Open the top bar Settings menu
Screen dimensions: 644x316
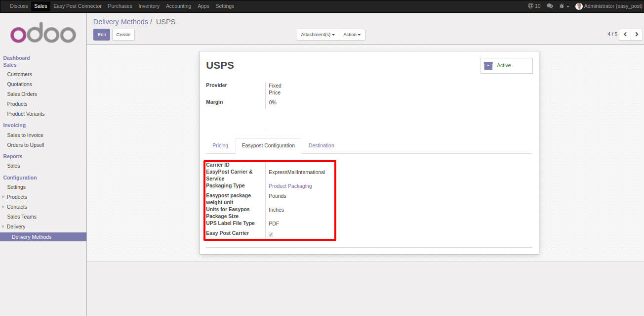coord(225,6)
